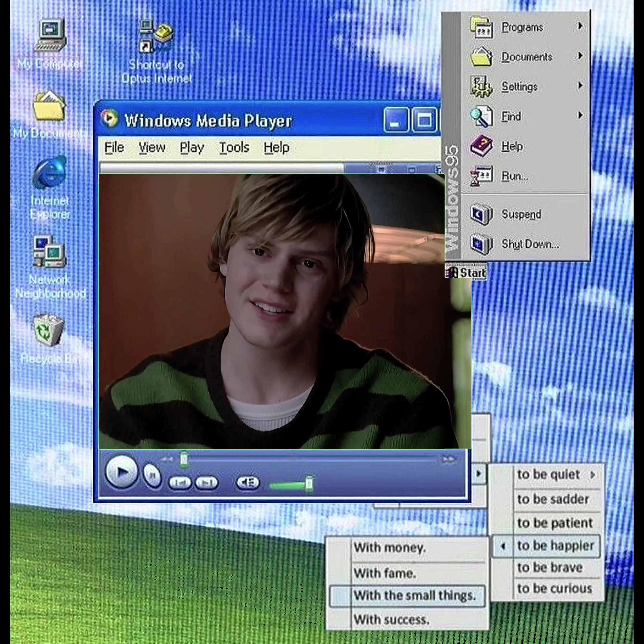Choose Run... in the Start menu

click(515, 176)
